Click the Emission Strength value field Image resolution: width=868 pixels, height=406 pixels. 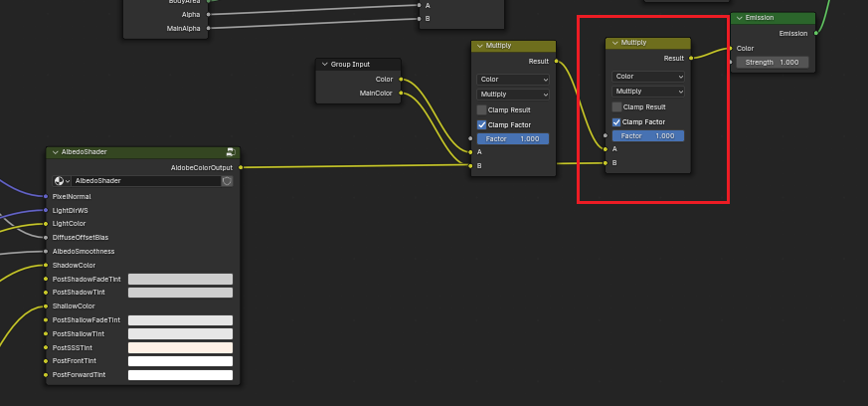pos(772,62)
